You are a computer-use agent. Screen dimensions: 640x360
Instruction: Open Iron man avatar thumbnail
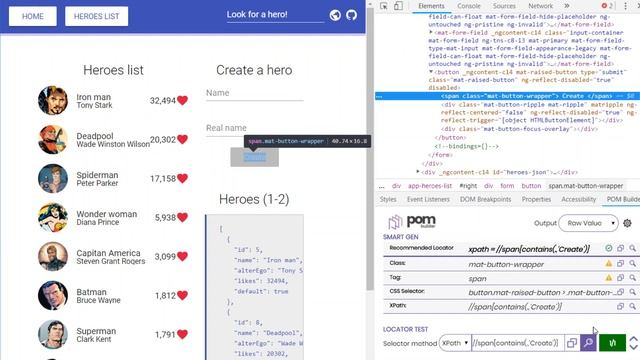pos(53,100)
